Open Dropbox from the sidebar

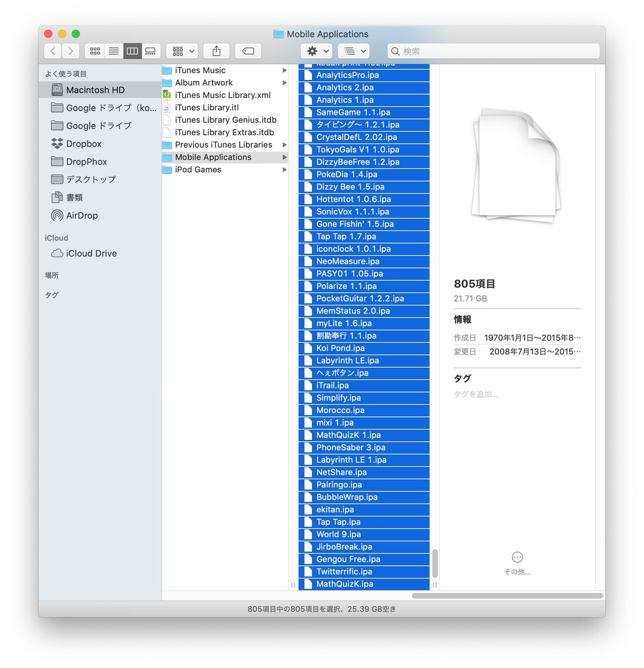pyautogui.click(x=100, y=144)
